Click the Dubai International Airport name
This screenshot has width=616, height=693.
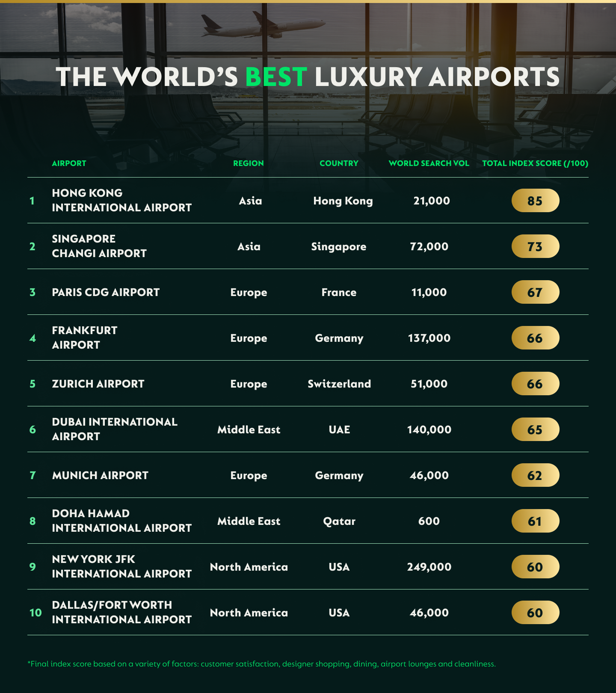tap(114, 429)
